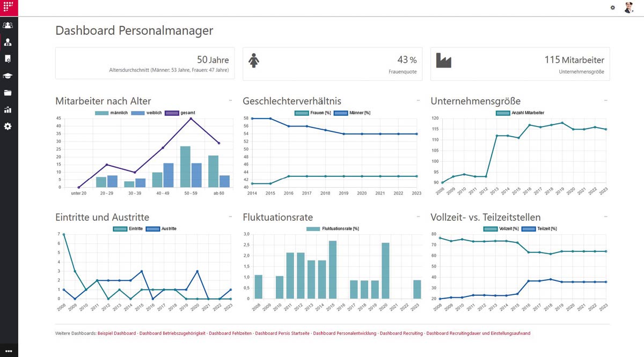Click the top-right settings gear icon
This screenshot has height=357, width=644.
pos(613,8)
